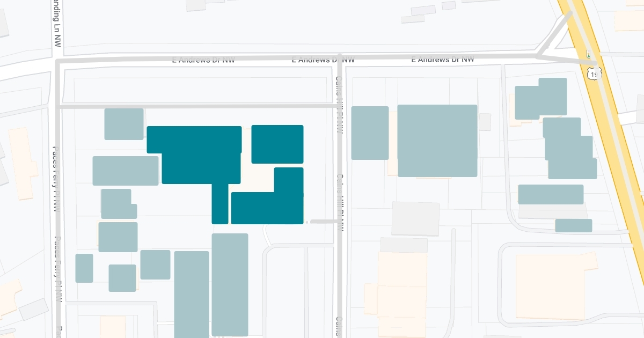Screen dimensions: 644x338
Task: Select the tall light building below the highlighted complex
Action: tap(230, 284)
